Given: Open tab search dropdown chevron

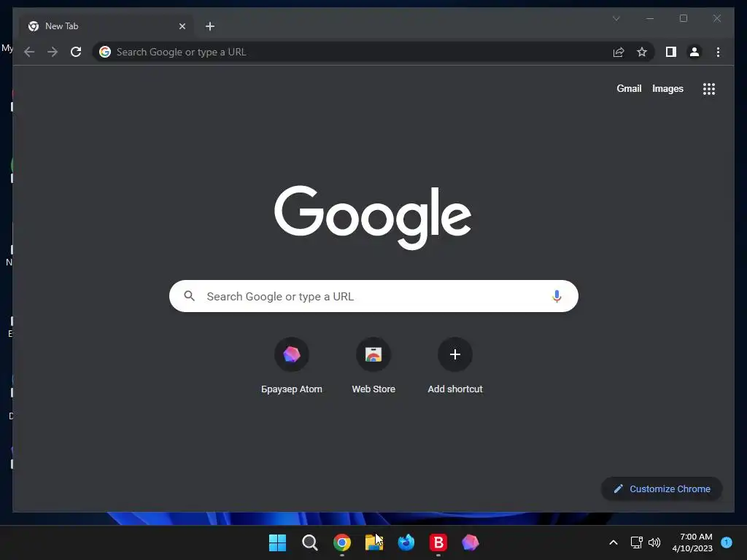Looking at the screenshot, I should coord(616,18).
